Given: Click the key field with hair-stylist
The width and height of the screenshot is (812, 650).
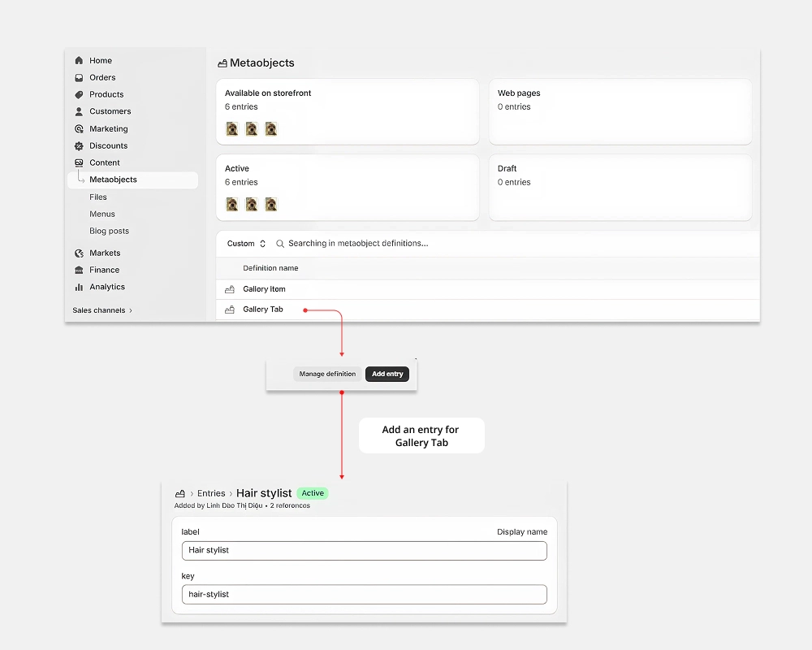Looking at the screenshot, I should tap(365, 595).
